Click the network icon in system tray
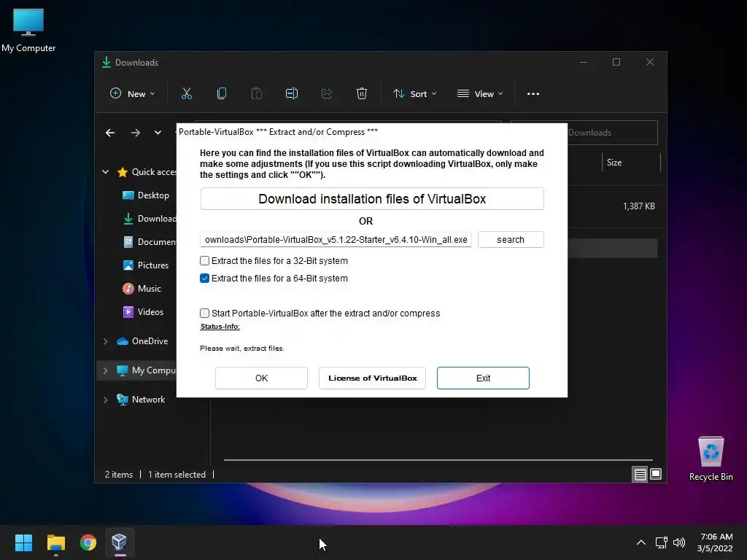The image size is (747, 560). (x=661, y=542)
